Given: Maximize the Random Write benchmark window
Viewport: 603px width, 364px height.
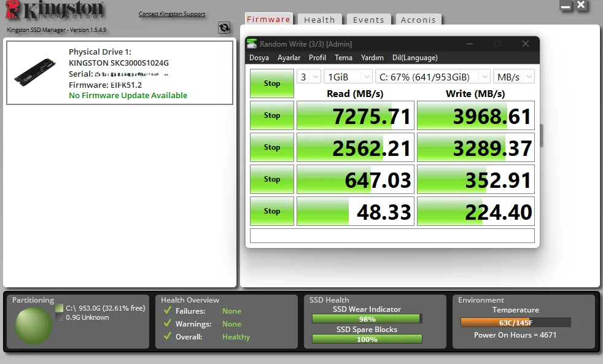Looking at the screenshot, I should [497, 44].
